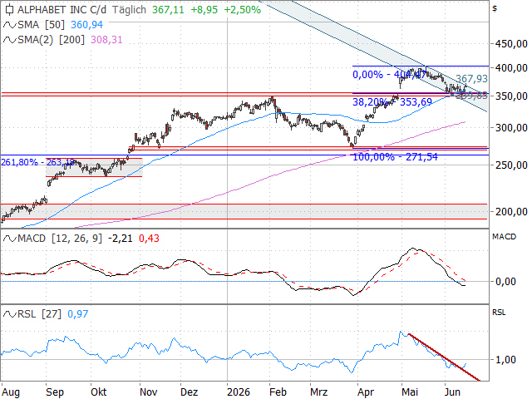This screenshot has width=532, height=399.
Task: Click the SMA(2) [200] line icon
Action: coord(9,40)
